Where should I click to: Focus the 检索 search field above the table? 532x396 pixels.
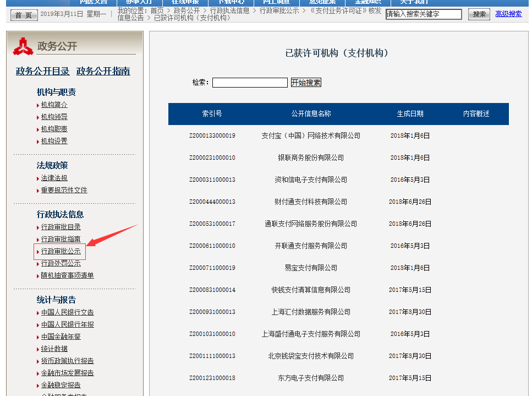[x=250, y=83]
